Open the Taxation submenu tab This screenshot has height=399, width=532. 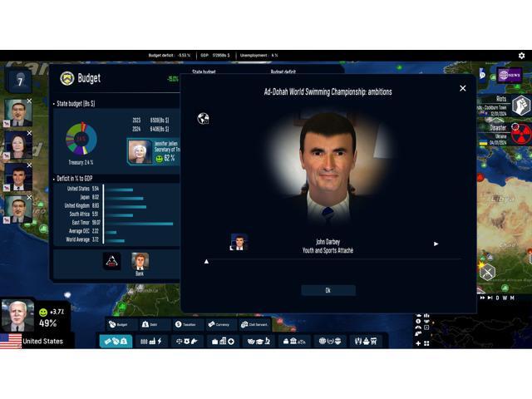188,324
